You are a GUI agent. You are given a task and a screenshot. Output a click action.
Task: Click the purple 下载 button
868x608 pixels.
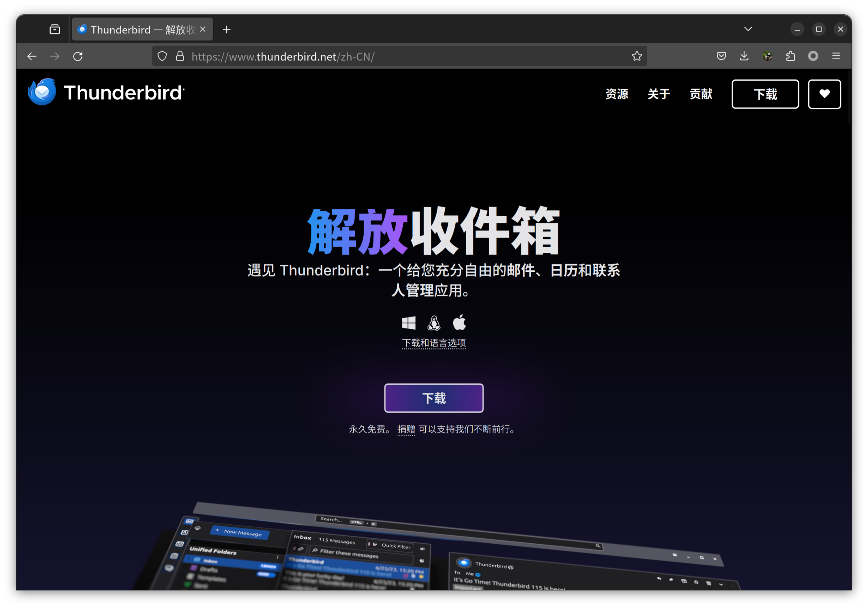[434, 398]
